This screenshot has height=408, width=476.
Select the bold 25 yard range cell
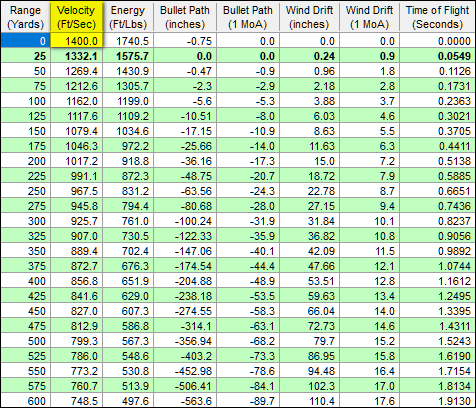click(26, 56)
